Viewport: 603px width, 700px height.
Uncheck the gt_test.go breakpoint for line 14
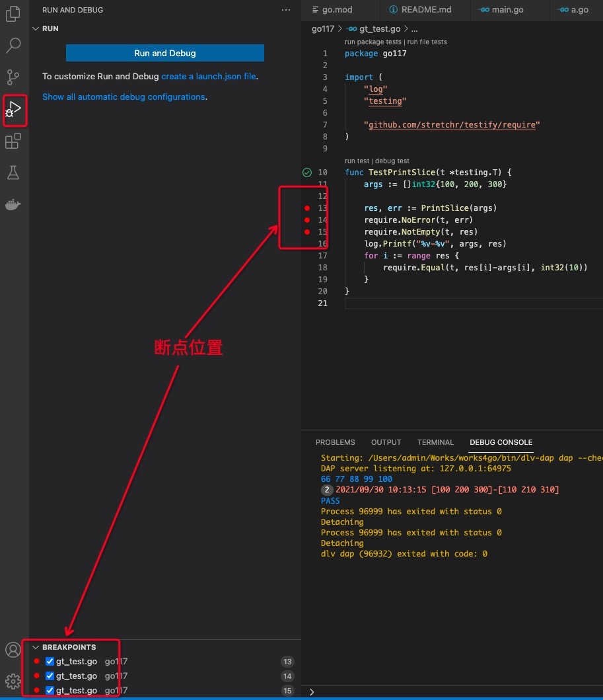point(50,676)
